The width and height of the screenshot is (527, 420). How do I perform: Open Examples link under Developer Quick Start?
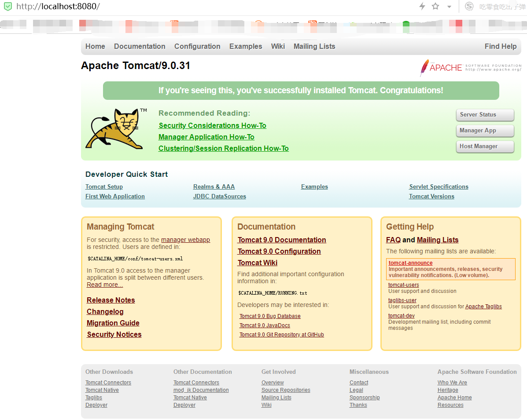(314, 186)
